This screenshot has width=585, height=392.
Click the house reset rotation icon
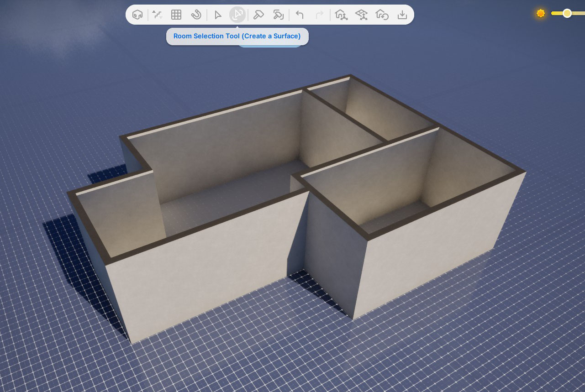[382, 15]
